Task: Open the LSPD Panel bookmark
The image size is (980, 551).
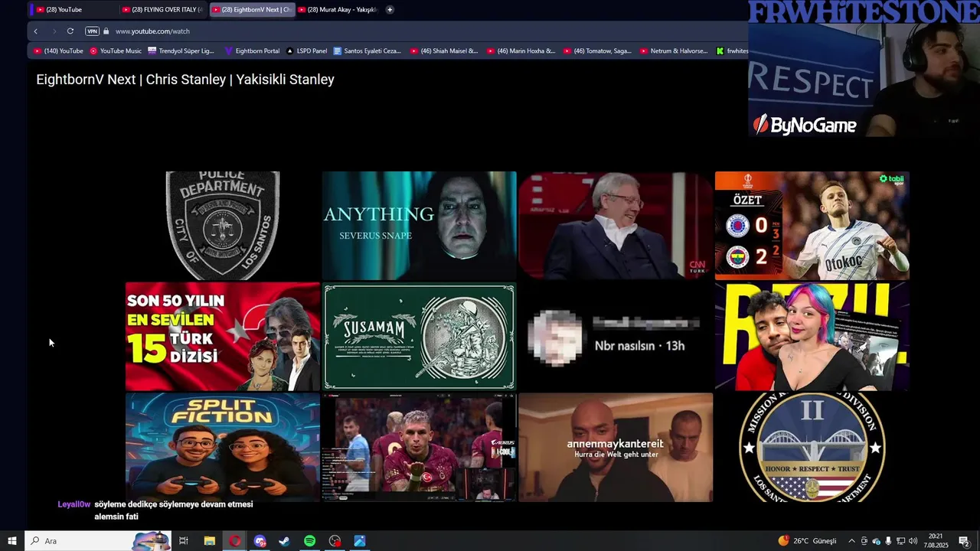Action: pyautogui.click(x=306, y=51)
